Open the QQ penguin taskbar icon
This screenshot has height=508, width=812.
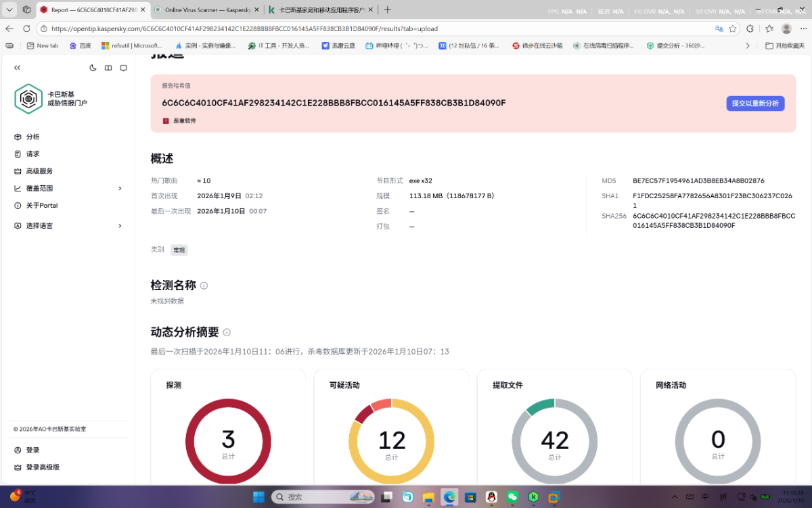click(491, 497)
